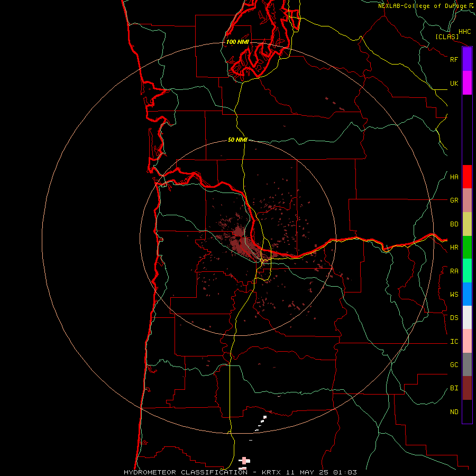Click the 11 MAY 25 date text
The image size is (476, 476).
pyautogui.click(x=307, y=472)
